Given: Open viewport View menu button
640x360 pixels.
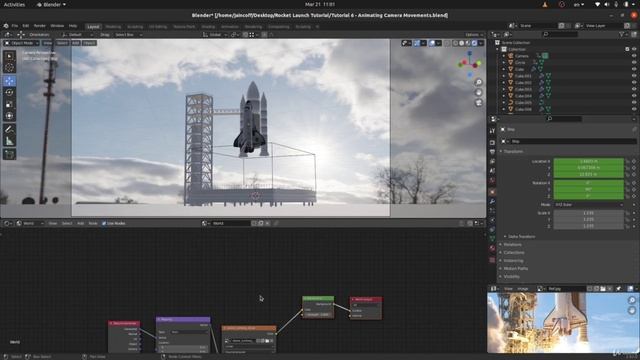Looking at the screenshot, I should point(48,43).
